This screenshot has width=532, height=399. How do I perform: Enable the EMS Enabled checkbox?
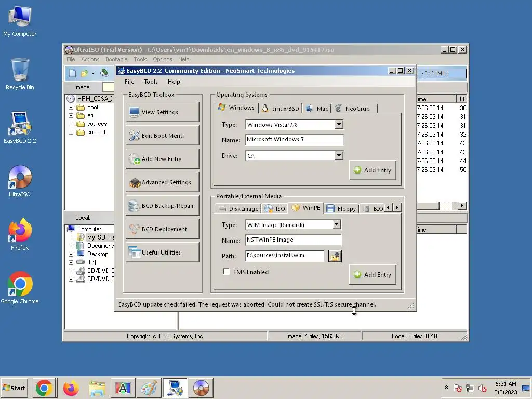[226, 272]
